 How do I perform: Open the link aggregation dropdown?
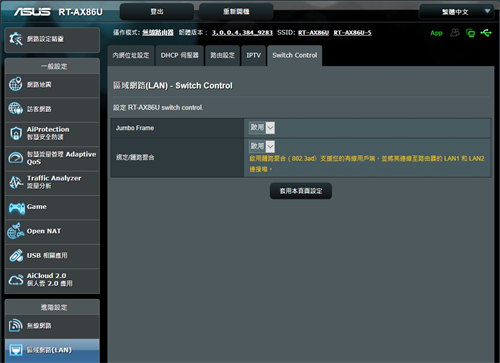point(262,146)
